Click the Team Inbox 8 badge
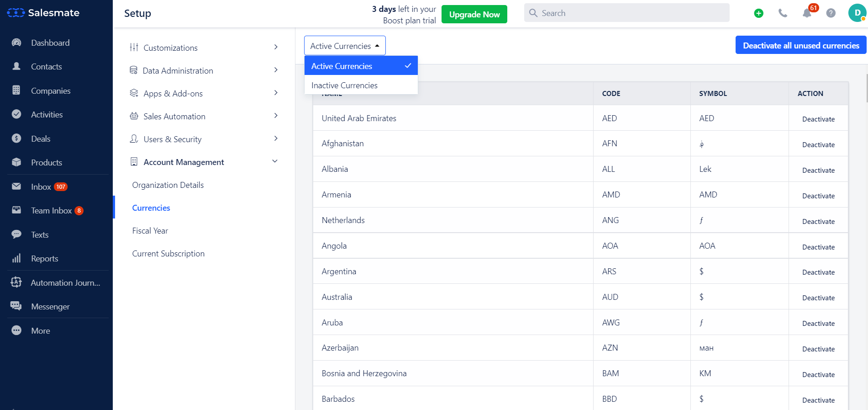This screenshot has height=410, width=868. (79, 210)
